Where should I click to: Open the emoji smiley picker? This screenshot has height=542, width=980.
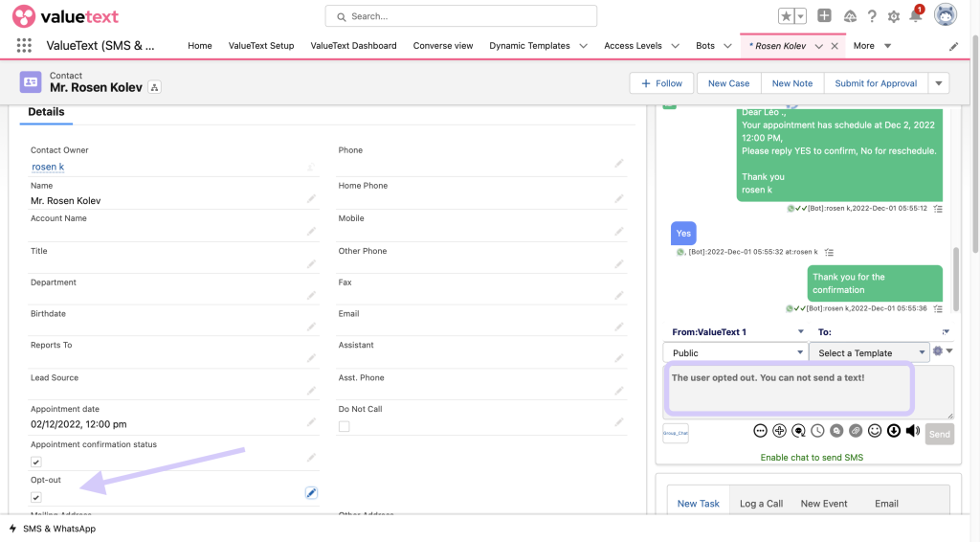point(875,431)
